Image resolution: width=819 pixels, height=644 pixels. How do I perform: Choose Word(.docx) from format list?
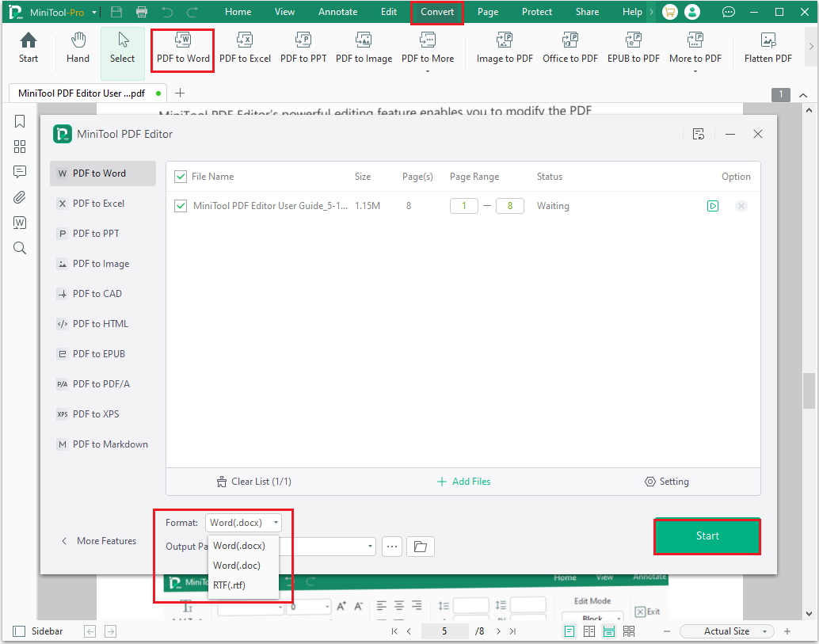coord(243,545)
